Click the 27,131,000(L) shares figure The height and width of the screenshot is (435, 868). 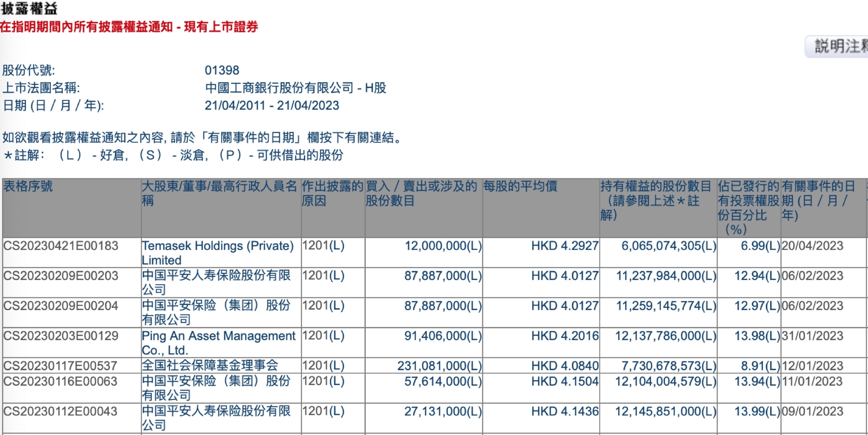tap(443, 411)
